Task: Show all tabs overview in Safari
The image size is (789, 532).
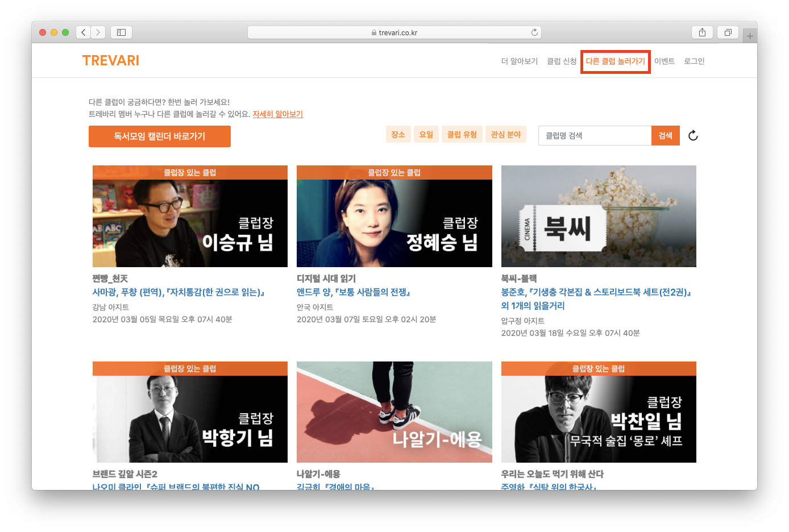Action: 728,32
